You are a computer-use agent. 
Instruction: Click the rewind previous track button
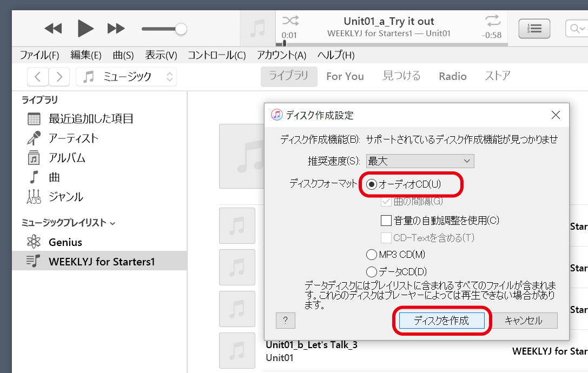pyautogui.click(x=53, y=29)
